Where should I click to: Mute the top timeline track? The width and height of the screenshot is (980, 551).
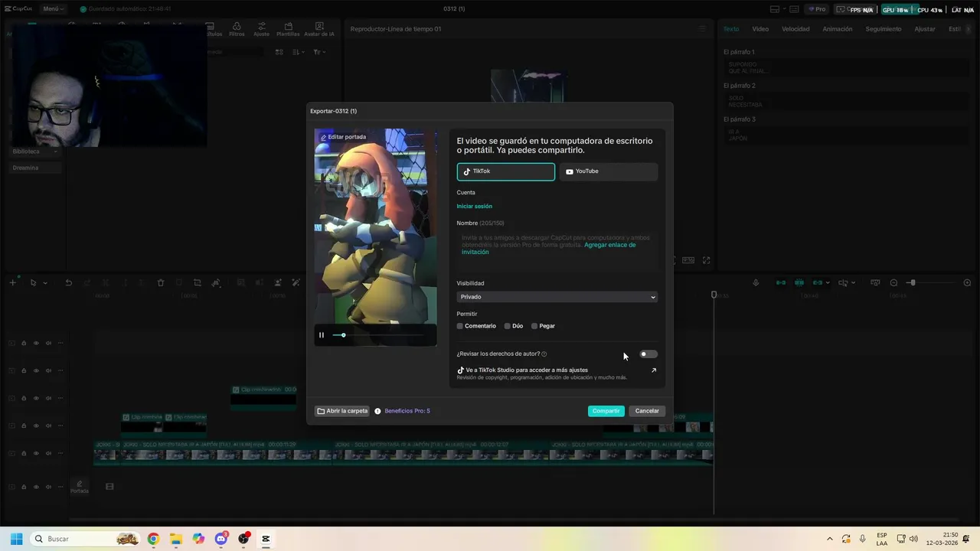point(48,343)
